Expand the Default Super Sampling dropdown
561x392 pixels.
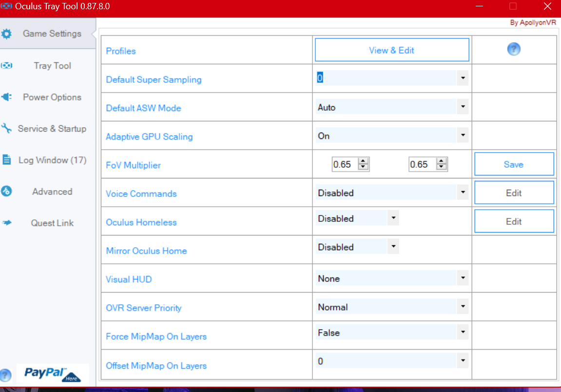point(463,78)
